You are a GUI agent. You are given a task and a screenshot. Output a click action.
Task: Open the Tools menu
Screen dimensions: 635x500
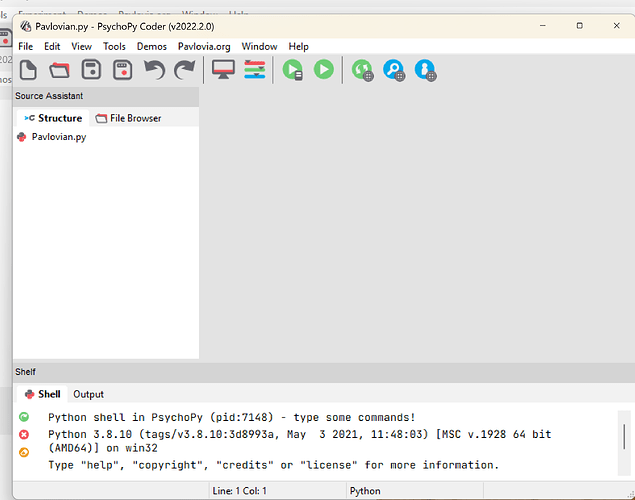tap(114, 47)
